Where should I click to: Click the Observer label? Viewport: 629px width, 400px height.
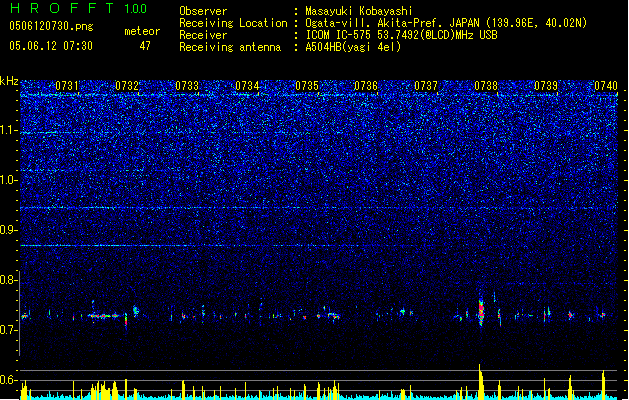click(x=203, y=11)
